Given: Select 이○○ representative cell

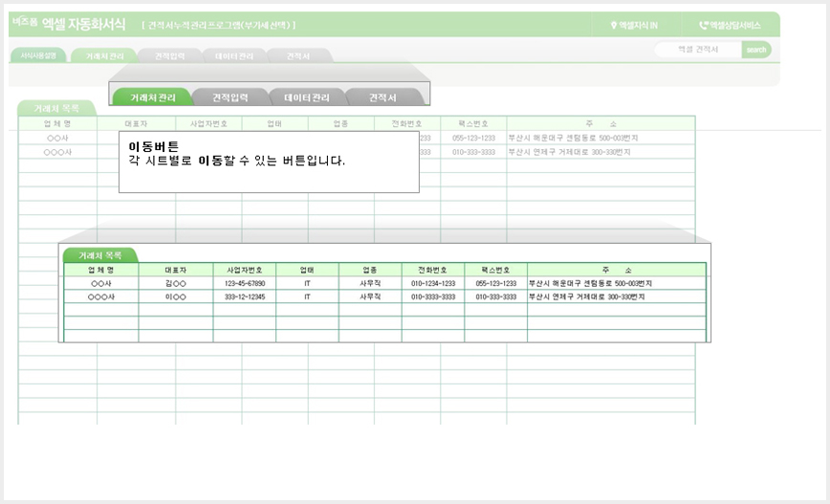Looking at the screenshot, I should tap(176, 297).
